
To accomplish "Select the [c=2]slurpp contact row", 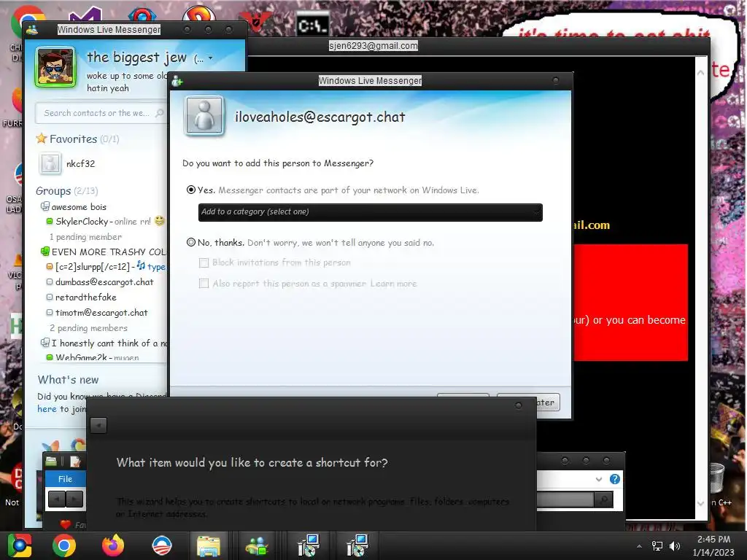I will 106,267.
